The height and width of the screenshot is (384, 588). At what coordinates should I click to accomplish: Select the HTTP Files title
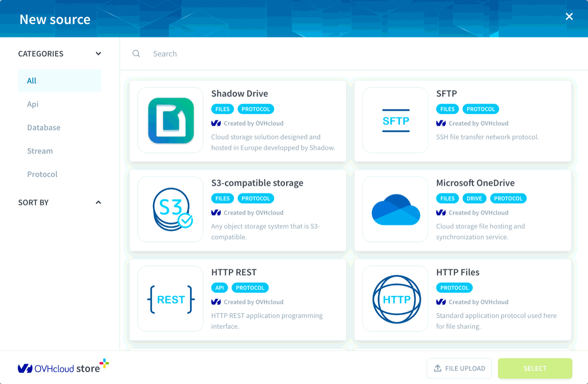click(x=458, y=272)
